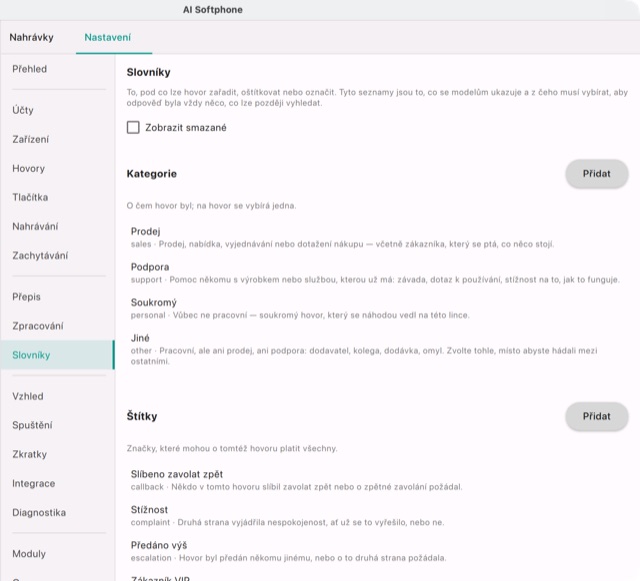Viewport: 640px width, 581px height.
Task: Click the Slovníky page heading
Action: [x=149, y=72]
